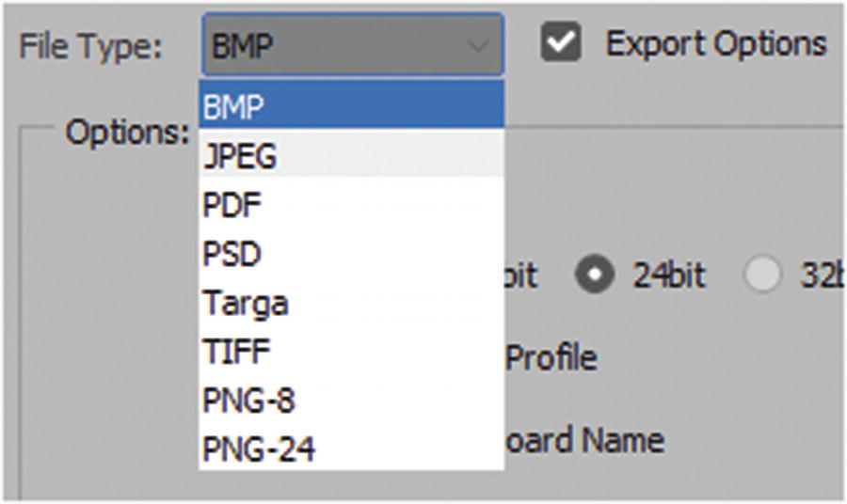This screenshot has height=504, width=847.
Task: Pick the PNG-8 format entry
Action: 351,400
